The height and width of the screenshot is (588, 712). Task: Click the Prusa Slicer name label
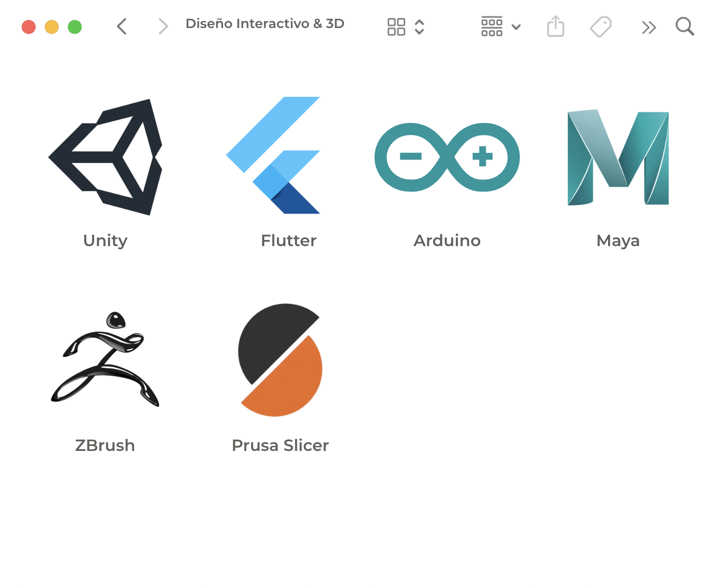click(x=280, y=445)
